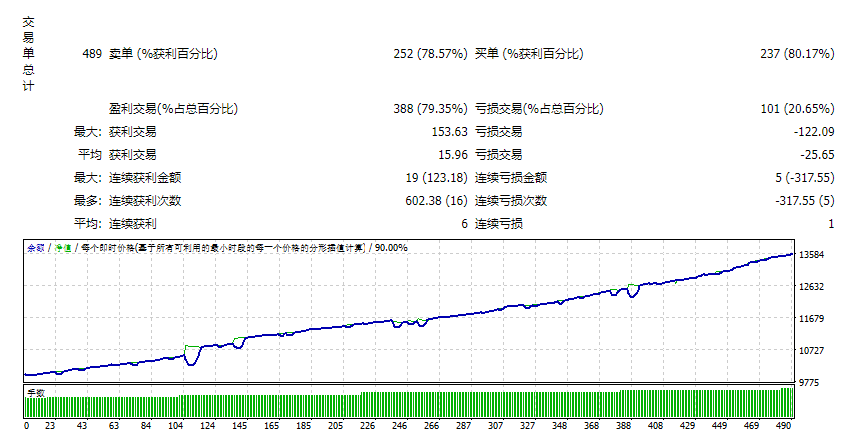Screen dimensions: 855x436
Task: Select consecutive wins value 19 (123.18)
Action: click(437, 178)
